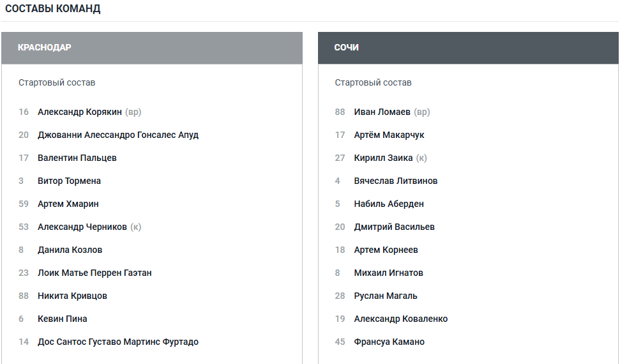620x364 pixels.
Task: Click player Набиль Аберден
Action: (x=389, y=204)
